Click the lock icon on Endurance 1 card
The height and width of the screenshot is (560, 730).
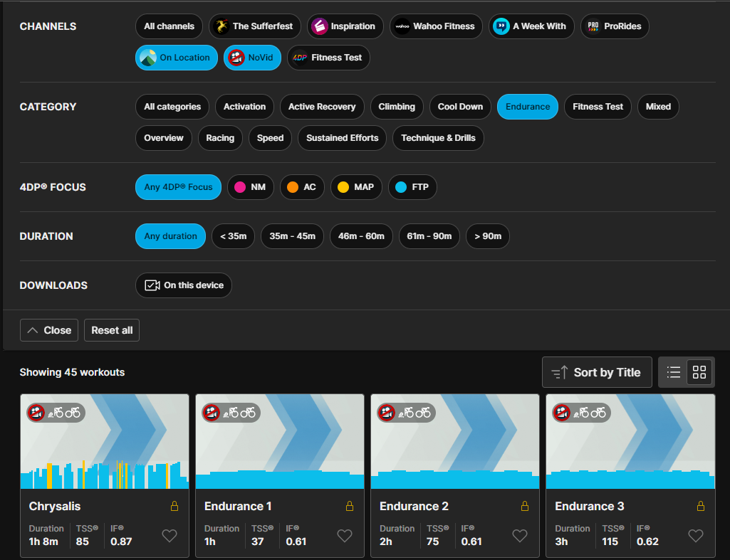pyautogui.click(x=350, y=506)
